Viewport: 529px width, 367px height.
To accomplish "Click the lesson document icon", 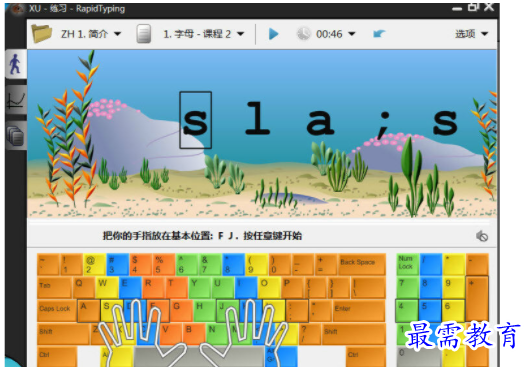I will tap(144, 34).
